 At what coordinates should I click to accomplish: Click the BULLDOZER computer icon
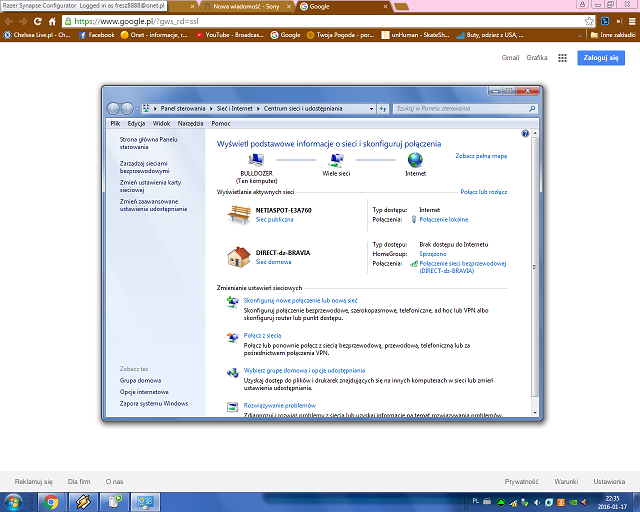257,159
